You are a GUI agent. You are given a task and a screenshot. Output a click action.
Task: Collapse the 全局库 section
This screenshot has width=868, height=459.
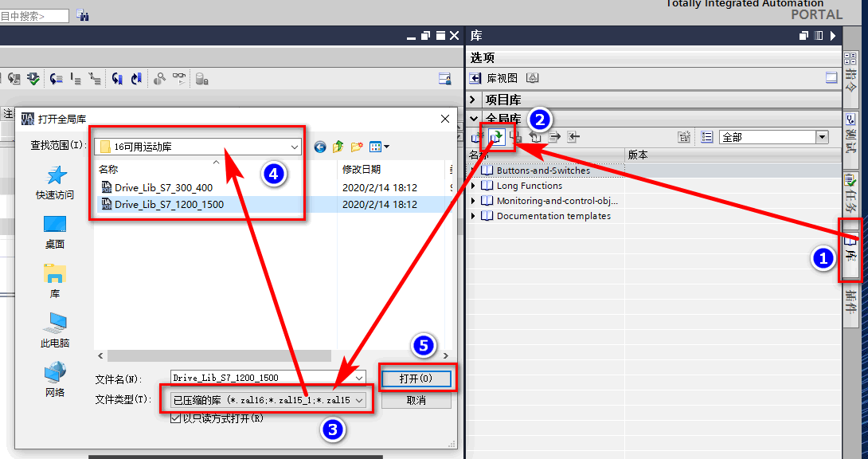click(x=474, y=118)
